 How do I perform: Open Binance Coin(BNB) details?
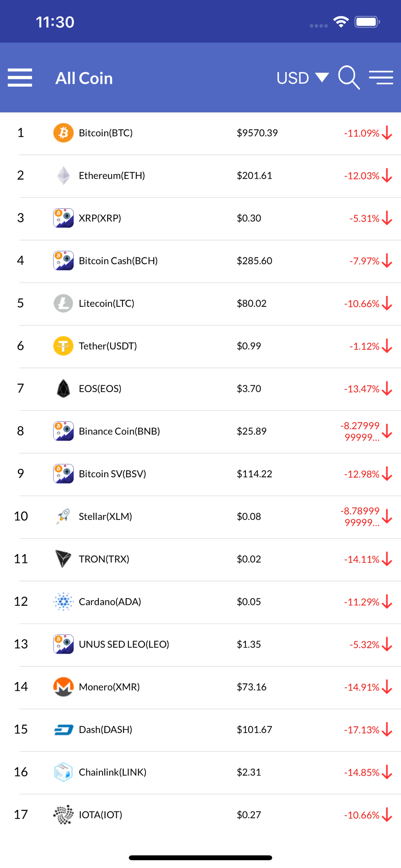point(200,431)
